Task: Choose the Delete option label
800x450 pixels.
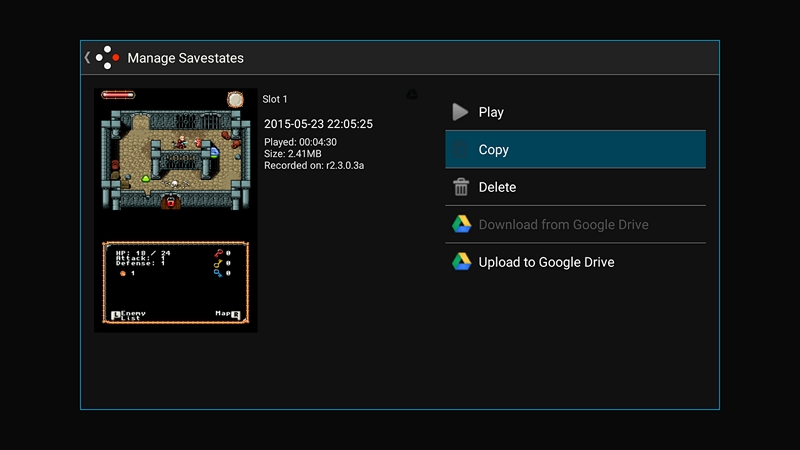Action: [498, 187]
